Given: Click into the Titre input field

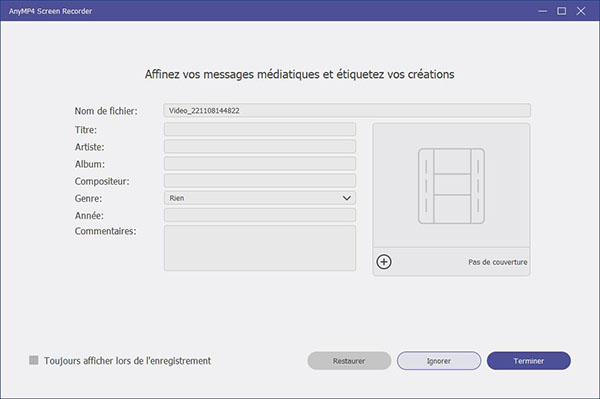Looking at the screenshot, I should (x=260, y=129).
